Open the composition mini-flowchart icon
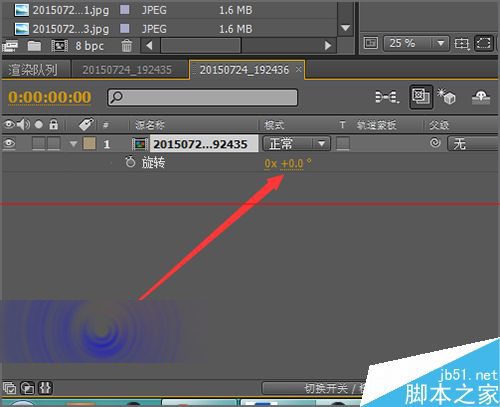500x407 pixels. coord(387,97)
